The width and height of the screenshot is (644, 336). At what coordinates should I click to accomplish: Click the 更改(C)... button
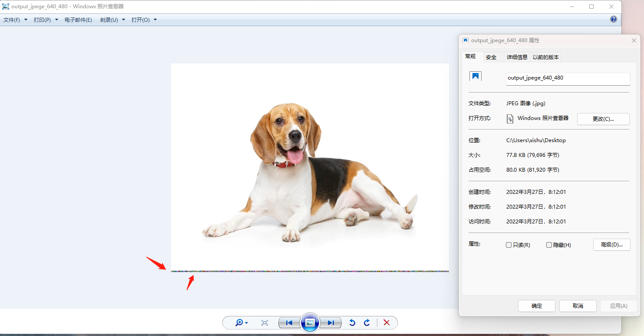pos(603,119)
